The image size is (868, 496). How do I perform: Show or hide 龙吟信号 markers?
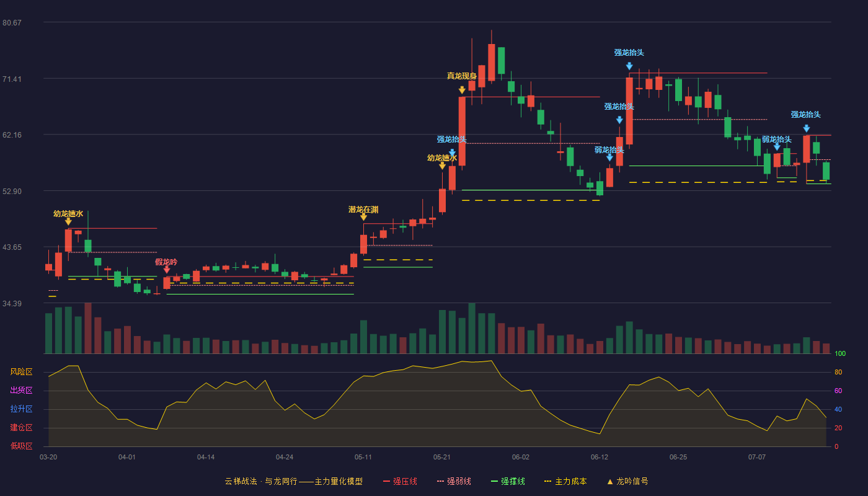(627, 481)
